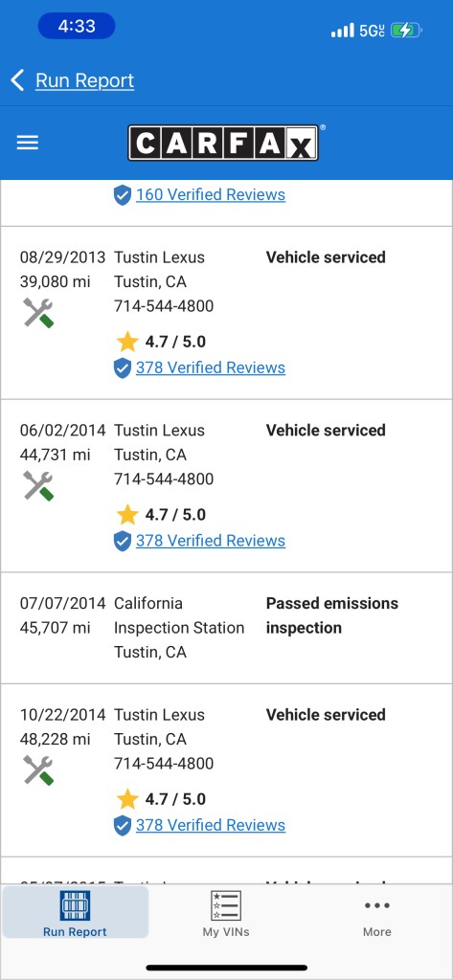The image size is (453, 980).
Task: Open 378 Verified Reviews for the 06/02/2014 entry
Action: (x=211, y=541)
